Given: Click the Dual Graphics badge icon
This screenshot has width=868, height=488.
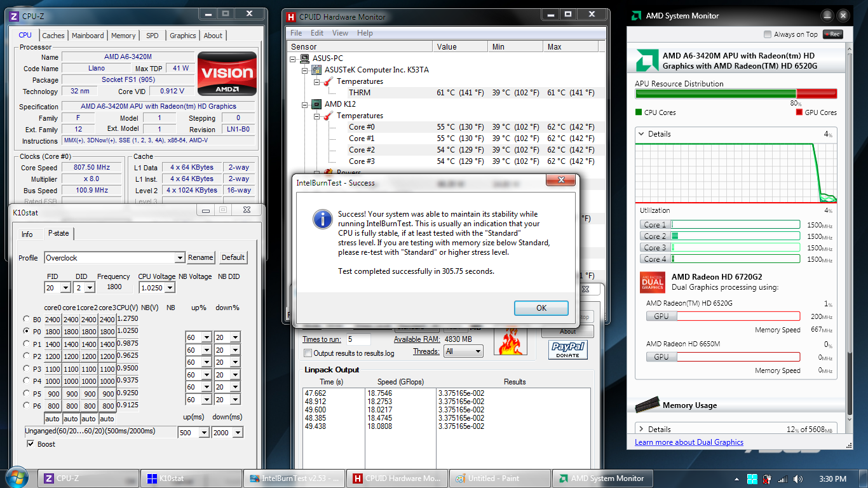Looking at the screenshot, I should pyautogui.click(x=653, y=282).
